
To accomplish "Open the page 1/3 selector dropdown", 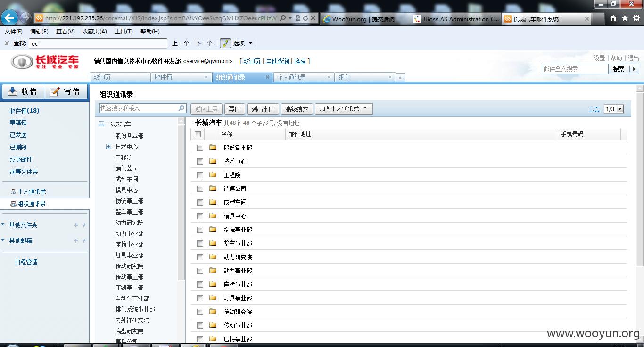I will coord(619,109).
